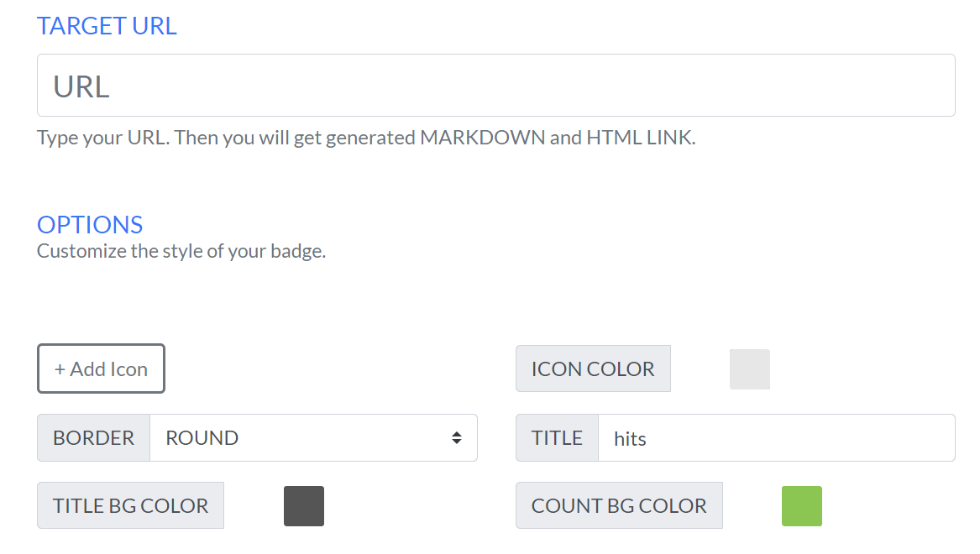The width and height of the screenshot is (980, 554).
Task: Focus the target URL input field
Action: point(495,86)
